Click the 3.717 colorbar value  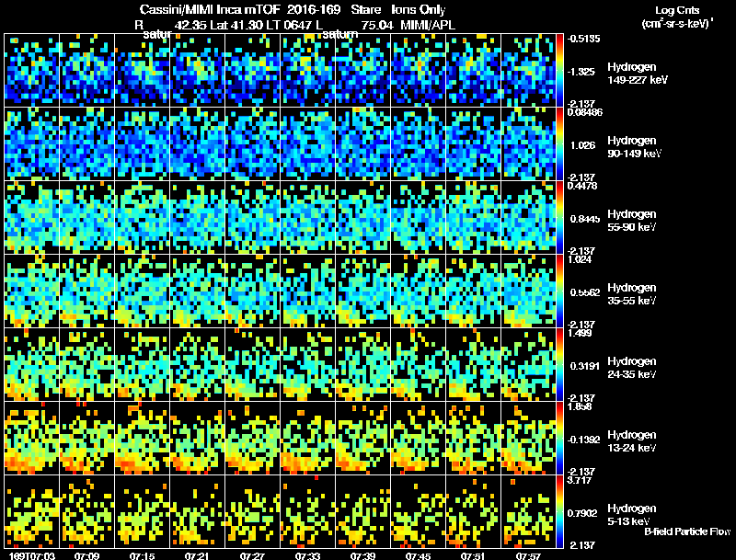click(580, 480)
